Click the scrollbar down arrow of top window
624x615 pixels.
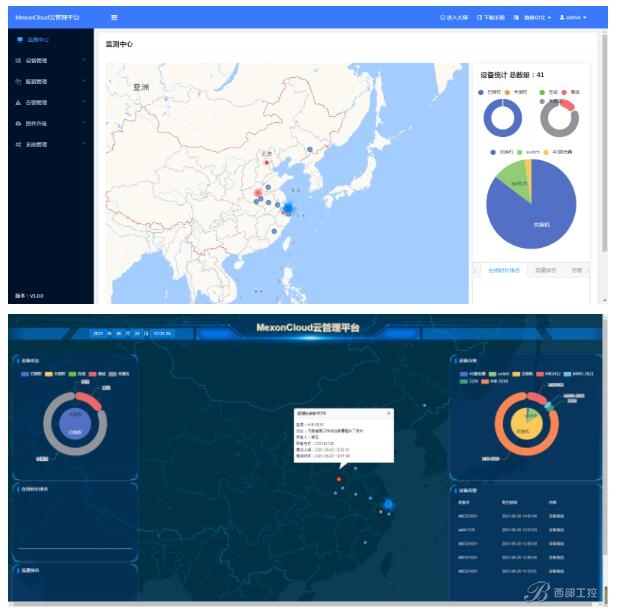click(605, 301)
